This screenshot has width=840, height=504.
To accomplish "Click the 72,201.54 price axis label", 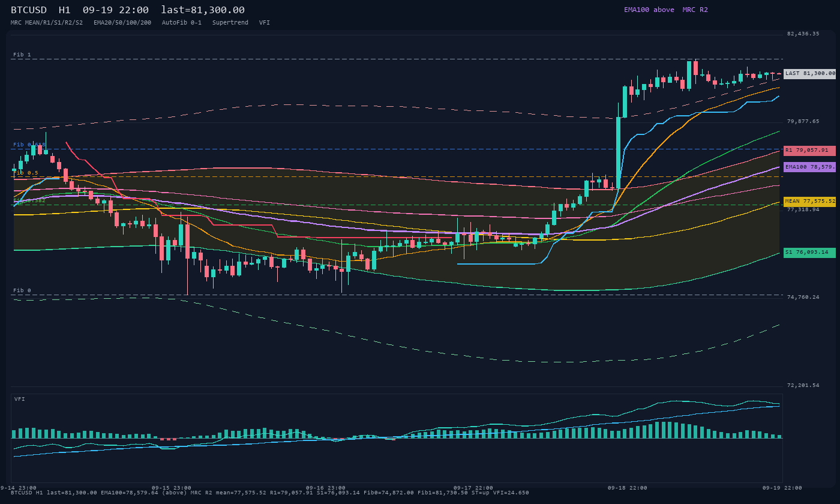I will click(x=803, y=385).
